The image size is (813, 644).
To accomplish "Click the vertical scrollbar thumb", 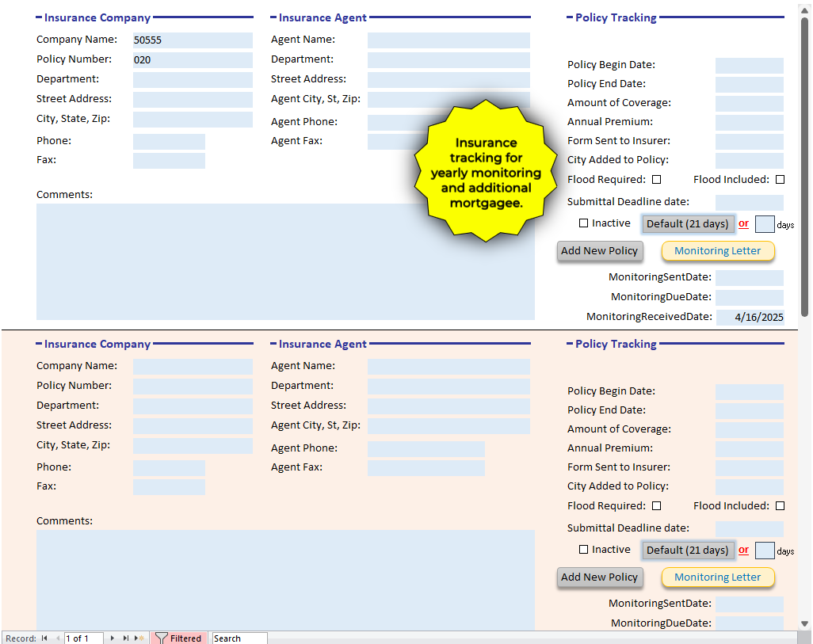I will (805, 167).
